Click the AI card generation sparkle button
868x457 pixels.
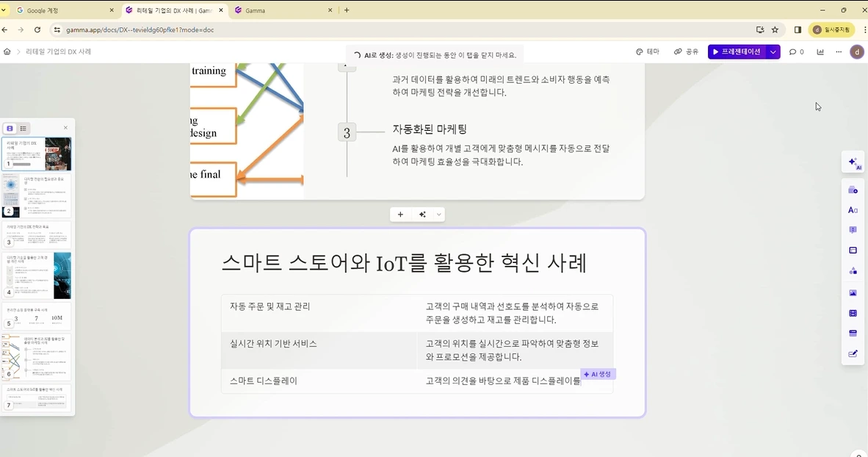pos(422,215)
